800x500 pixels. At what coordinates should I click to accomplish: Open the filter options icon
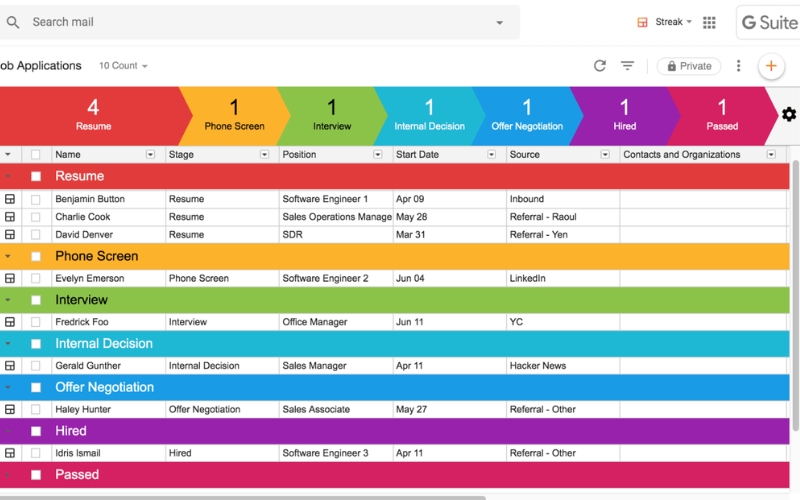pyautogui.click(x=628, y=66)
